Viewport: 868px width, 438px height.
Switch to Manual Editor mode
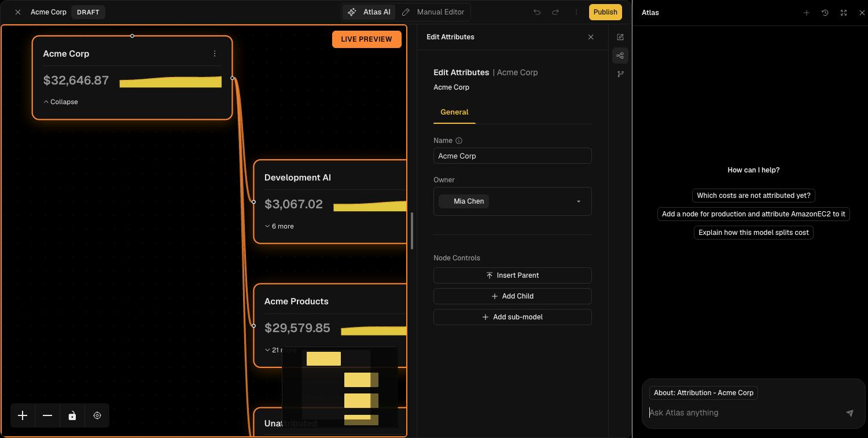433,12
